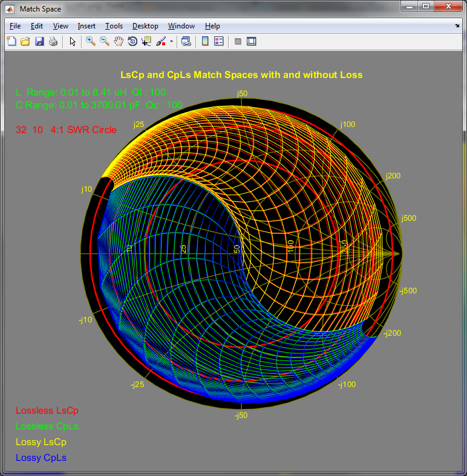The height and width of the screenshot is (476, 467).
Task: Click the '-j500' reactance label
Action: (408, 291)
